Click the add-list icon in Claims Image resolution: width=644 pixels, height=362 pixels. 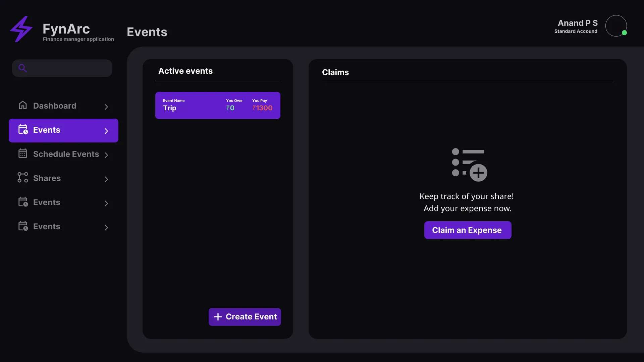coord(469,165)
